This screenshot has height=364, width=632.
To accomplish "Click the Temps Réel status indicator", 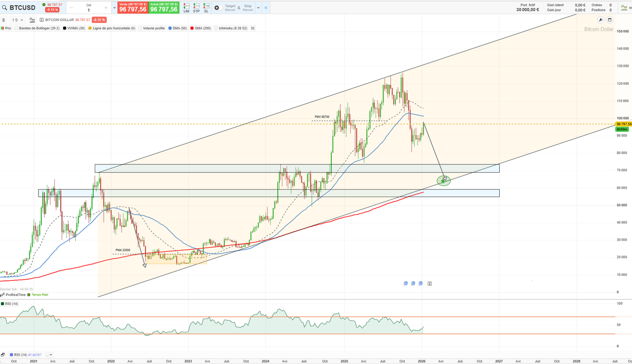I will 37,295.
